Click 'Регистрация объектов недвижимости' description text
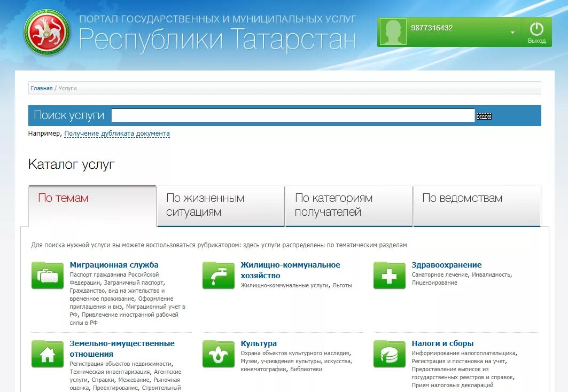 click(x=121, y=364)
